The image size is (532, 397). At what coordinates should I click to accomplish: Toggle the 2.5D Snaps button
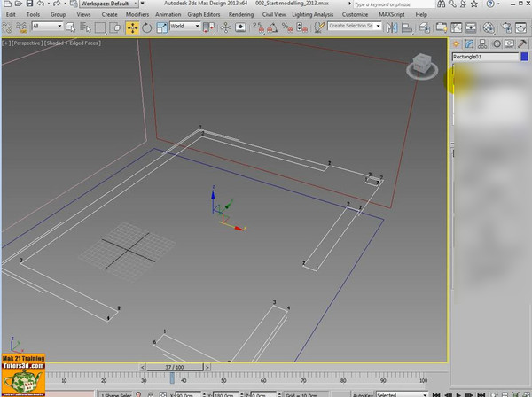[x=259, y=27]
